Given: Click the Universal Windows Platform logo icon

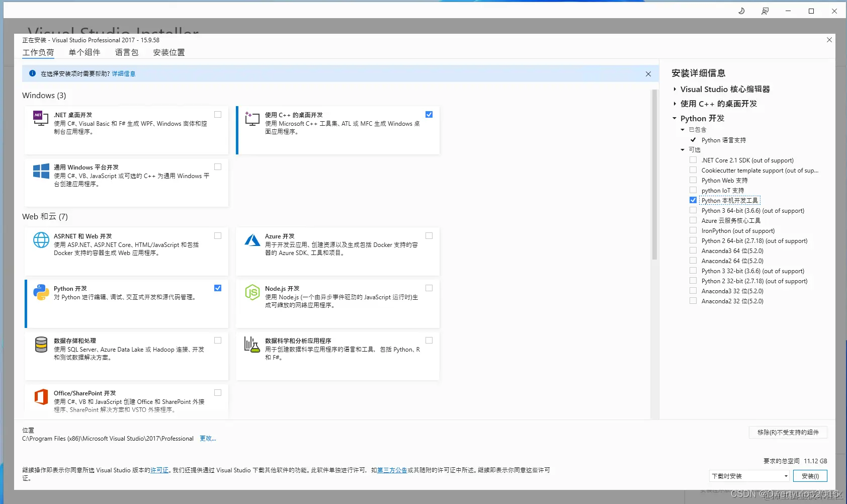Looking at the screenshot, I should click(41, 171).
